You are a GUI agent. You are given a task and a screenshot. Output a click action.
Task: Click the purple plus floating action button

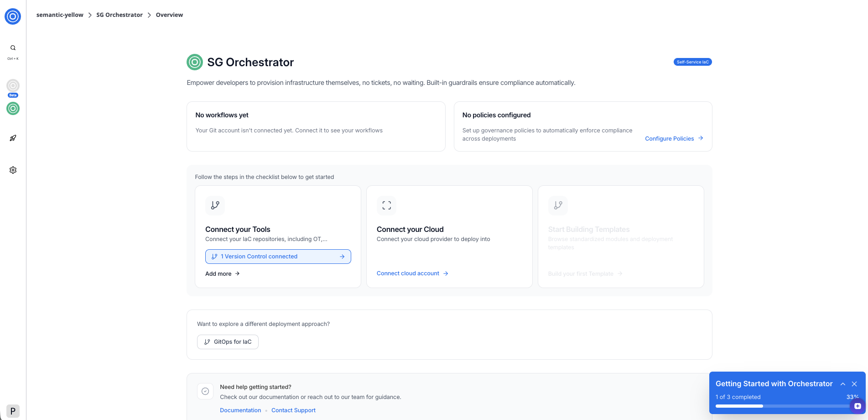[x=857, y=405]
